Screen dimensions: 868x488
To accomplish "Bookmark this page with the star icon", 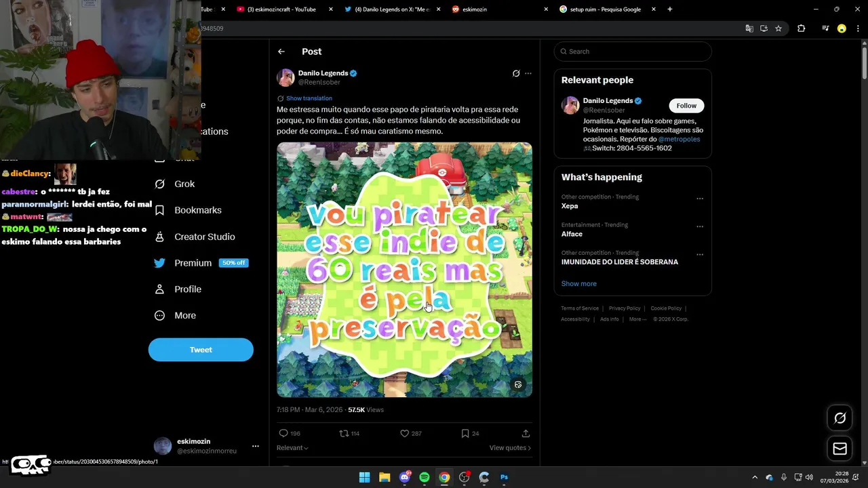I will point(778,28).
